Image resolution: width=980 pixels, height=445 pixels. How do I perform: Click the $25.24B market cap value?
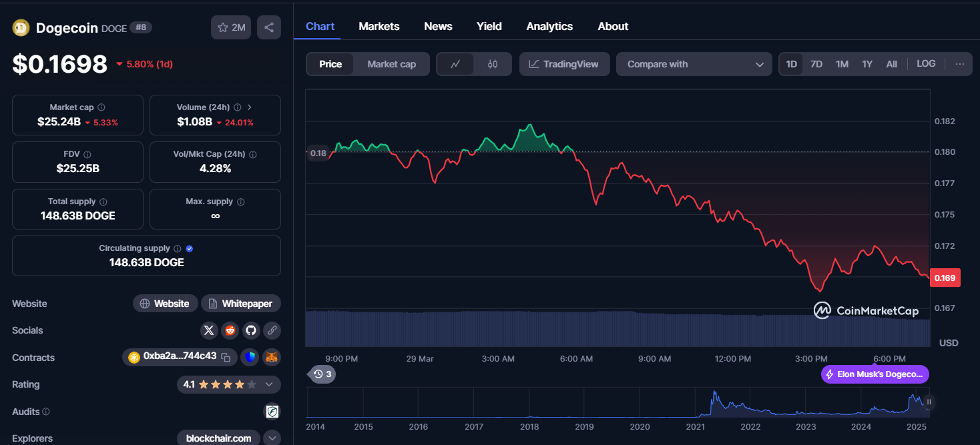(59, 122)
